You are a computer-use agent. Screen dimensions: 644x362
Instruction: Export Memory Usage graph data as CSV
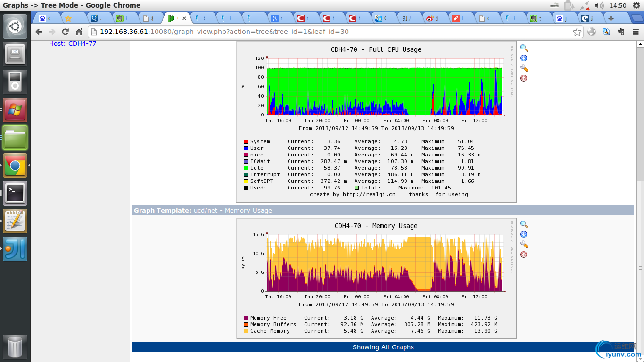[x=524, y=234]
